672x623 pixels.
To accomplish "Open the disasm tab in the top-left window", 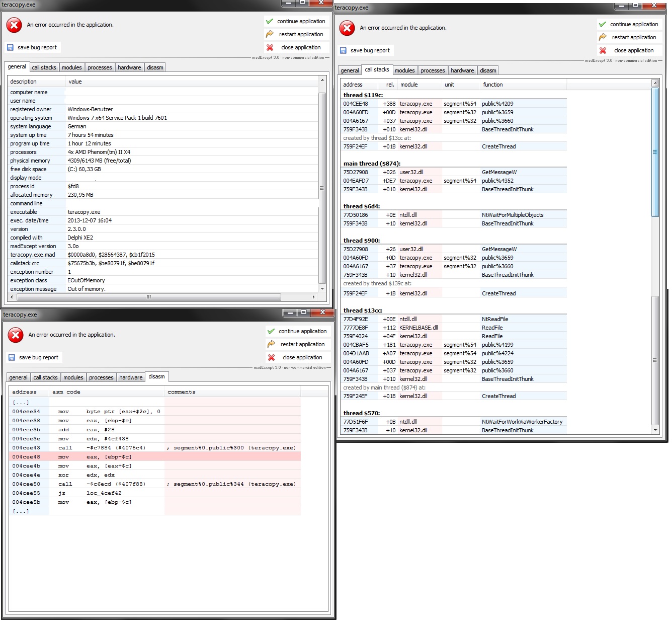I will tap(155, 67).
